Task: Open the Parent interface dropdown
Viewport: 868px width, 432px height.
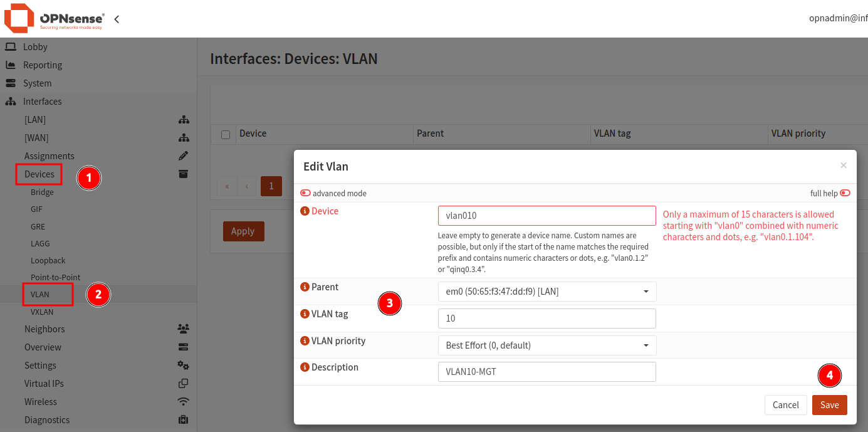Action: pos(546,291)
